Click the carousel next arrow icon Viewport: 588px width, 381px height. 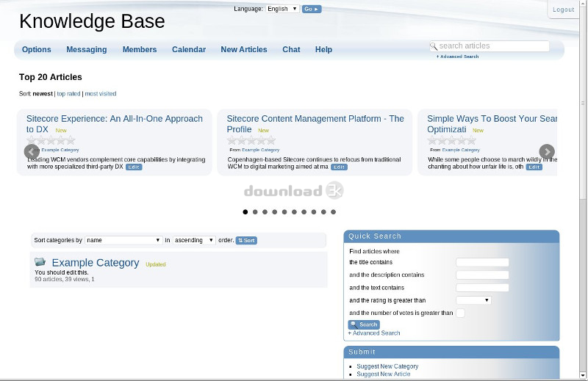click(547, 151)
